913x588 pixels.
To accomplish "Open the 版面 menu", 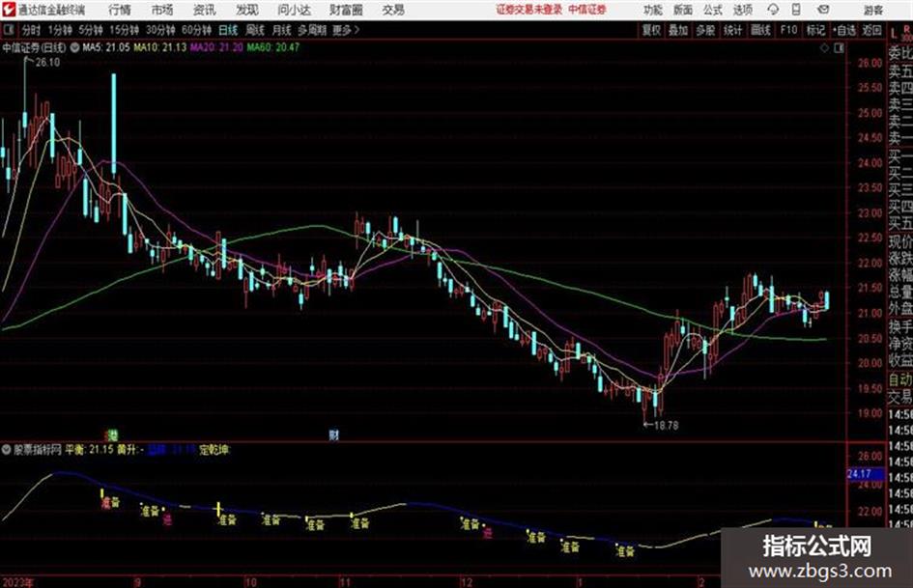I will [683, 10].
